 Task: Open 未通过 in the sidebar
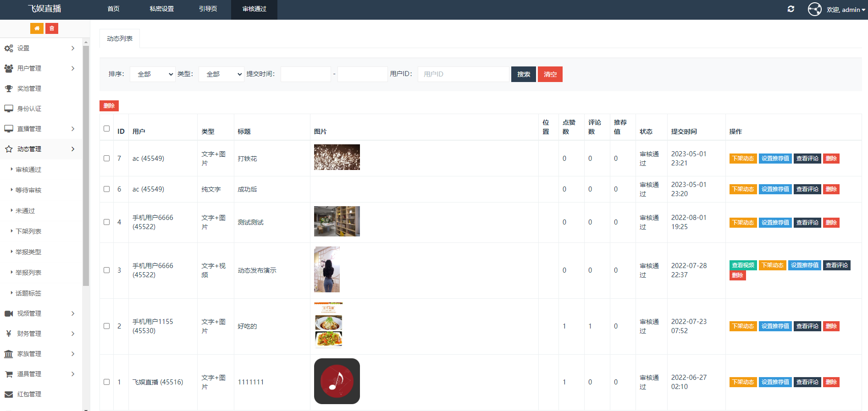click(x=25, y=211)
